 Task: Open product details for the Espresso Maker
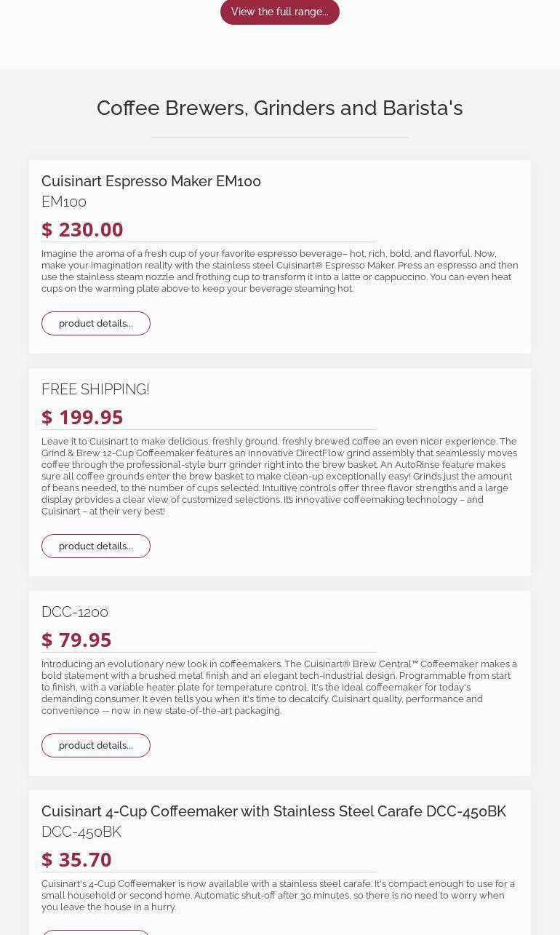click(96, 324)
